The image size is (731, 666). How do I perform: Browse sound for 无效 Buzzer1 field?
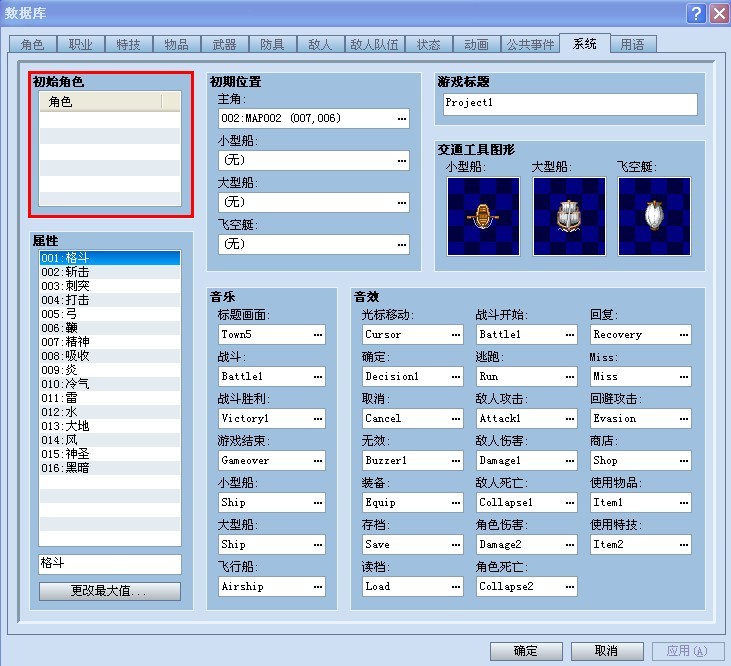coord(455,460)
